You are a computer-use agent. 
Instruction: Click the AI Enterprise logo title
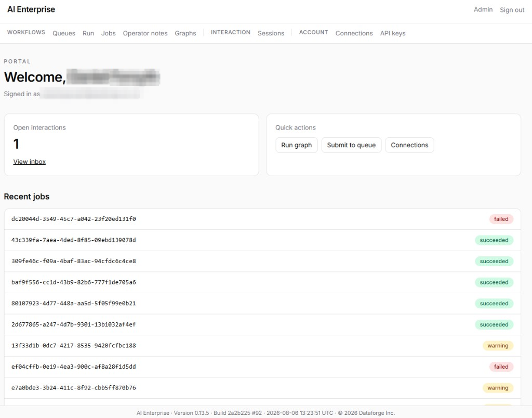tap(31, 9)
